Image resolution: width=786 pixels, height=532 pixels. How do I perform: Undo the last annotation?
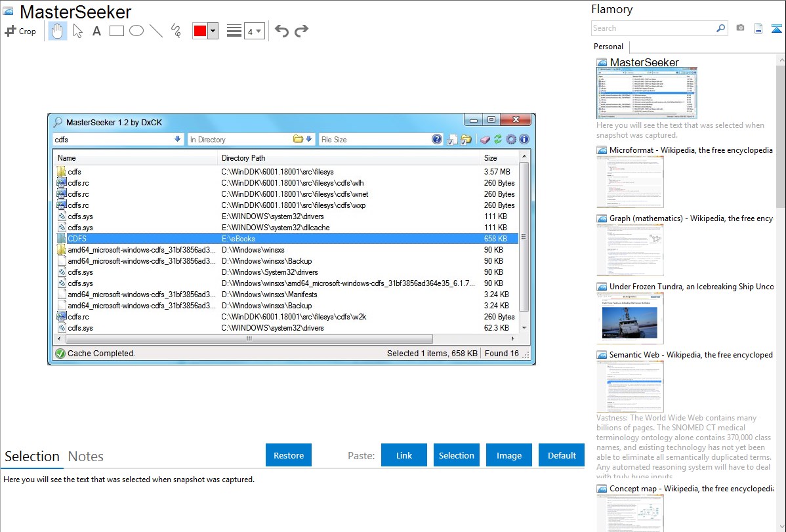[281, 31]
